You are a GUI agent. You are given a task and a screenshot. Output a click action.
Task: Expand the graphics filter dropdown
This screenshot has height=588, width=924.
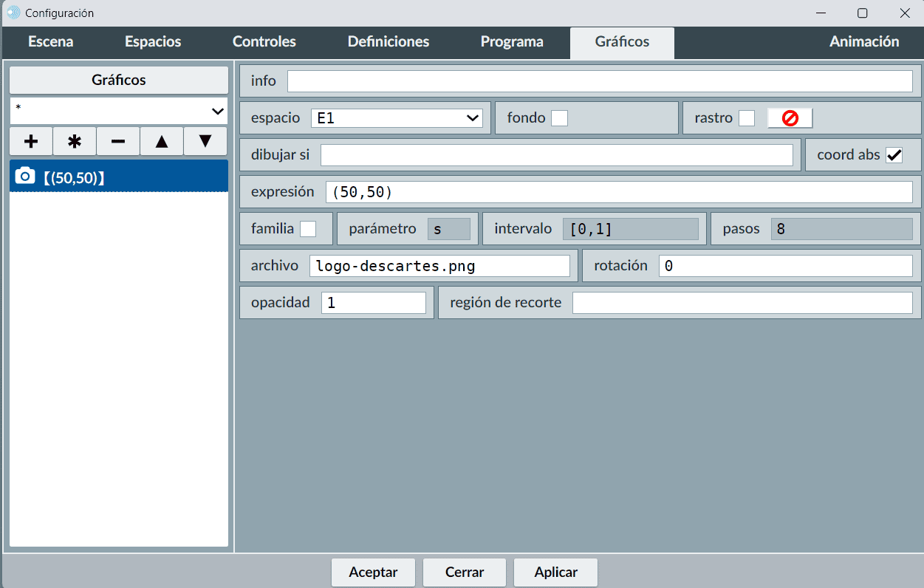[x=119, y=111]
